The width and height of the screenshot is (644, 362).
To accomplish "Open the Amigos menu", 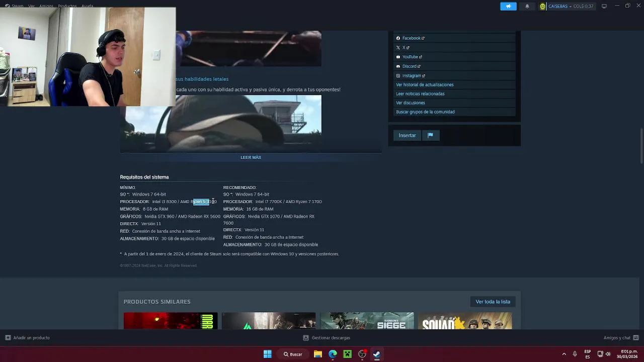I will click(x=46, y=6).
